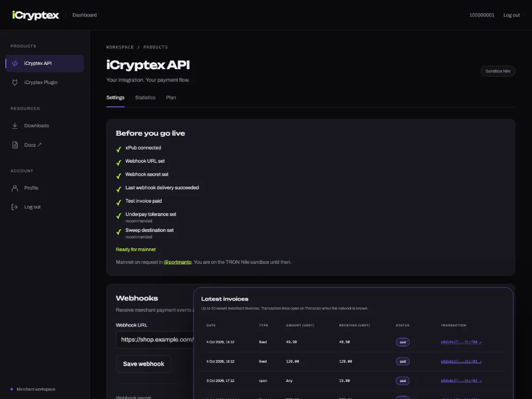Click account number 100000001
The image size is (532, 399).
click(482, 15)
